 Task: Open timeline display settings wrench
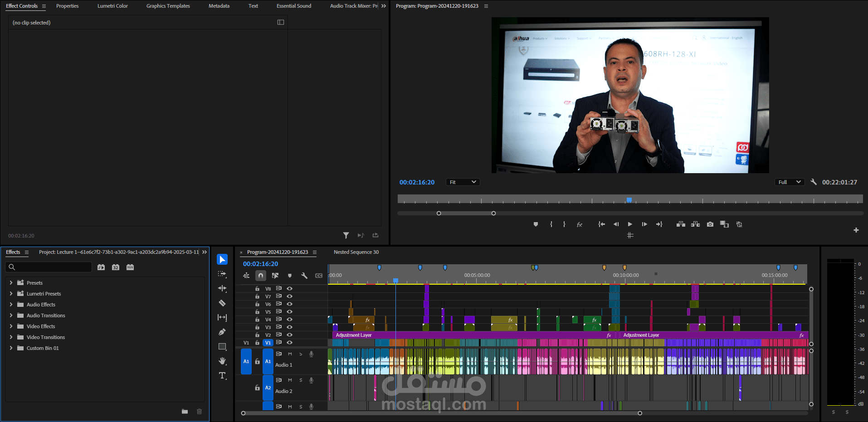tap(304, 276)
